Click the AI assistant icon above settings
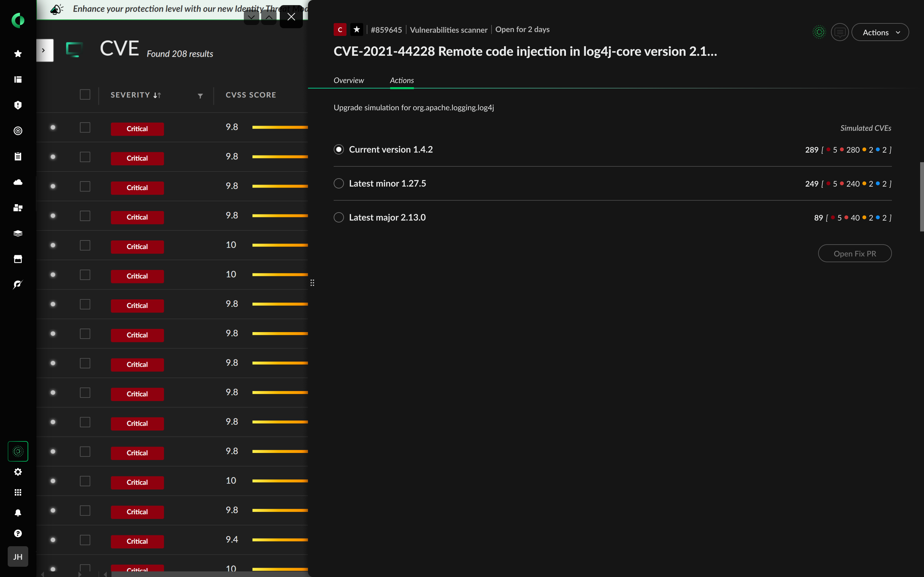The image size is (924, 577). 18,451
